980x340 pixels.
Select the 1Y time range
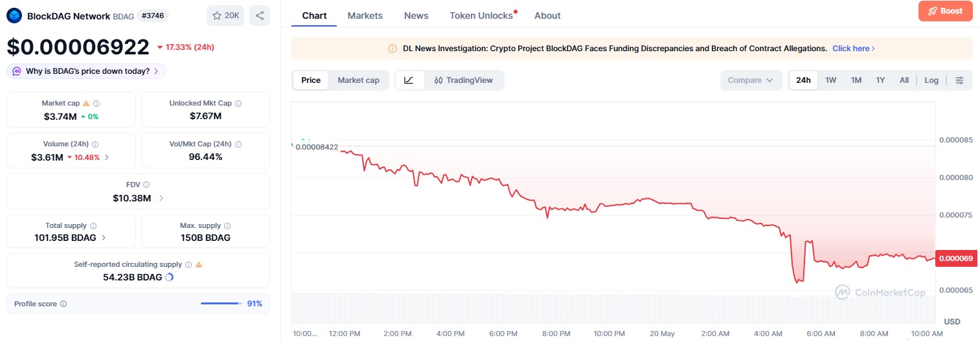[880, 80]
